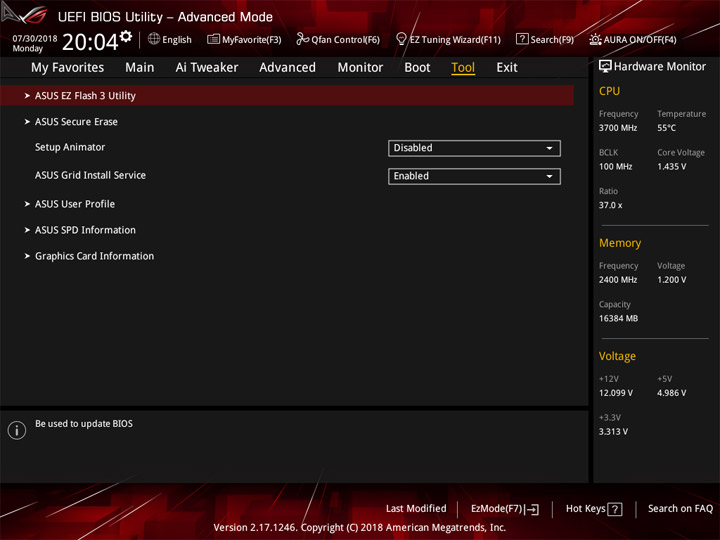The width and height of the screenshot is (720, 540).
Task: Click the +5V reading 4.986 V
Action: pos(672,393)
